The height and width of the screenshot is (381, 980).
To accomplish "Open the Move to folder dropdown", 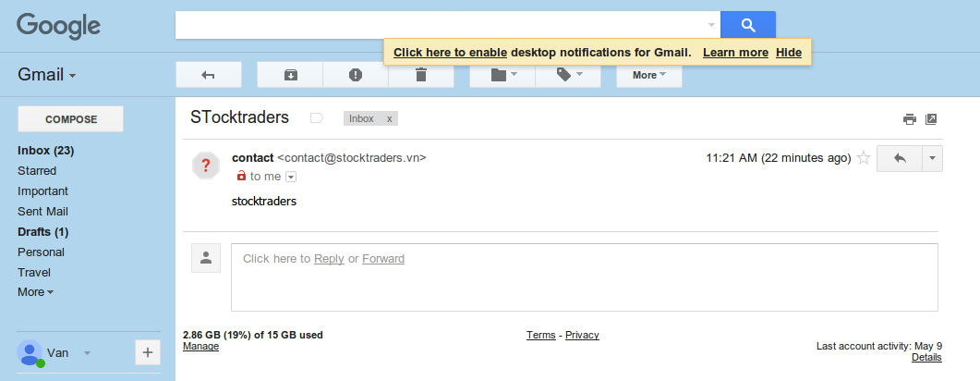I will click(502, 75).
